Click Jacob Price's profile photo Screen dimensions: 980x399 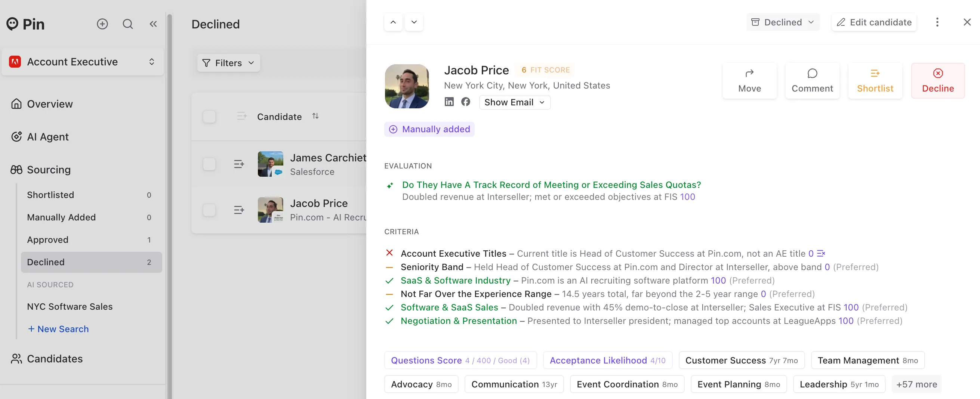coord(407,86)
